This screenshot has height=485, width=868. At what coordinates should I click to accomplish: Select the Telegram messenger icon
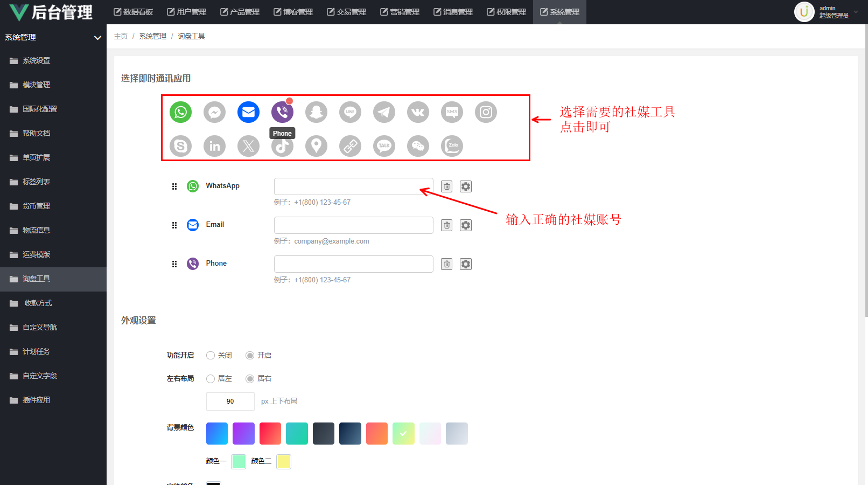(384, 112)
